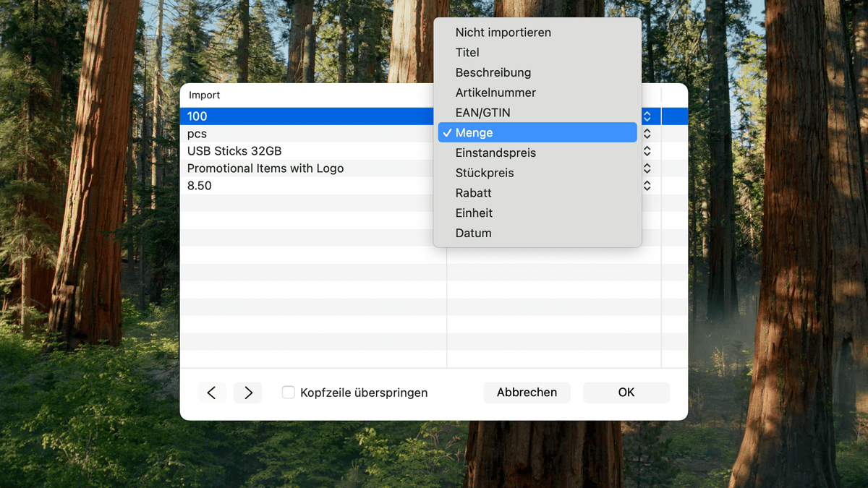Select Einheit from the mapping list

click(x=474, y=213)
